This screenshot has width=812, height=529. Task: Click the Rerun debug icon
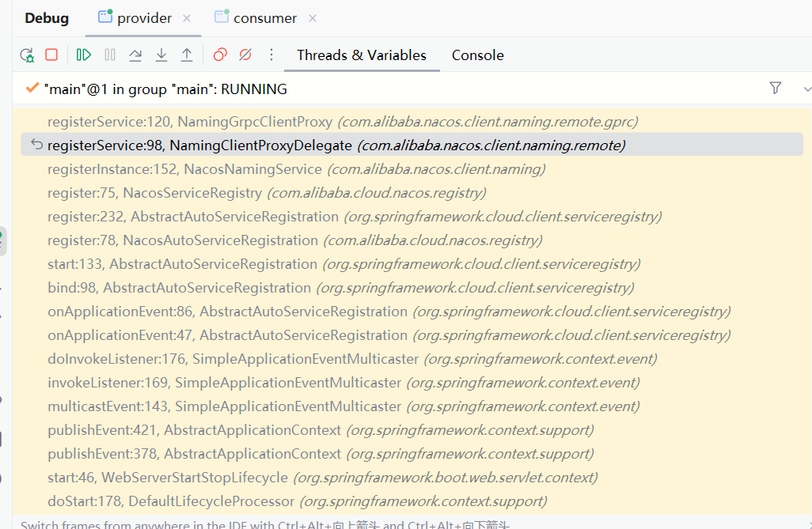[x=27, y=55]
